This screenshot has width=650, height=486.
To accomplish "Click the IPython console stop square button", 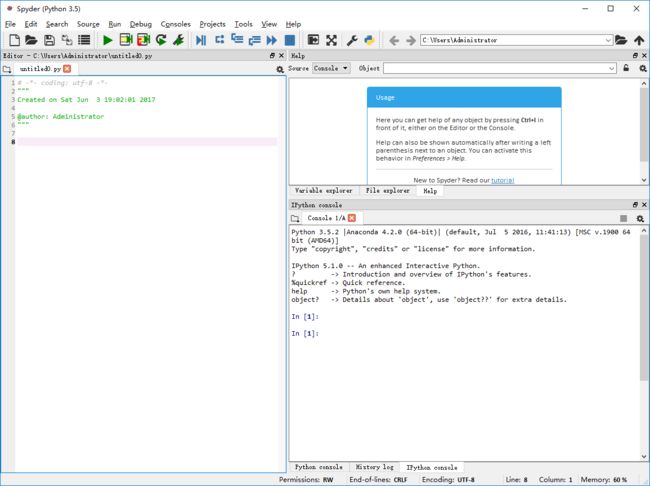I will [x=623, y=219].
